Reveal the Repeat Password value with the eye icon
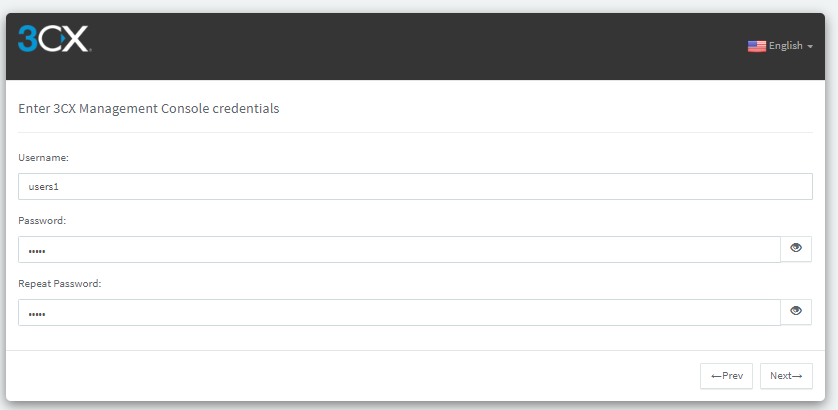Screen dimensions: 838x410 (x=796, y=311)
